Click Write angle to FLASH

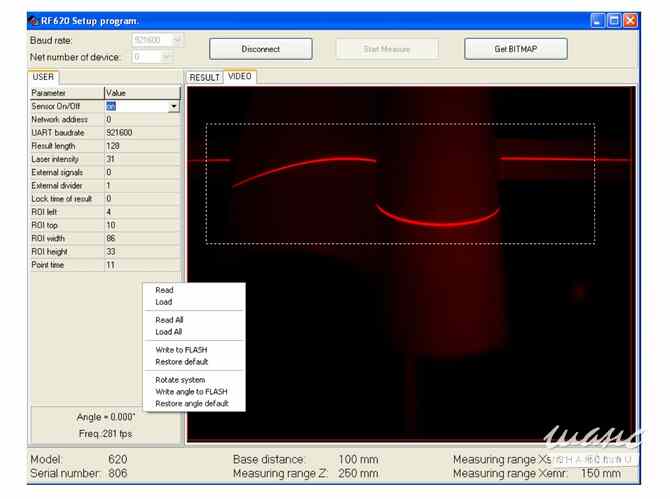click(x=191, y=392)
